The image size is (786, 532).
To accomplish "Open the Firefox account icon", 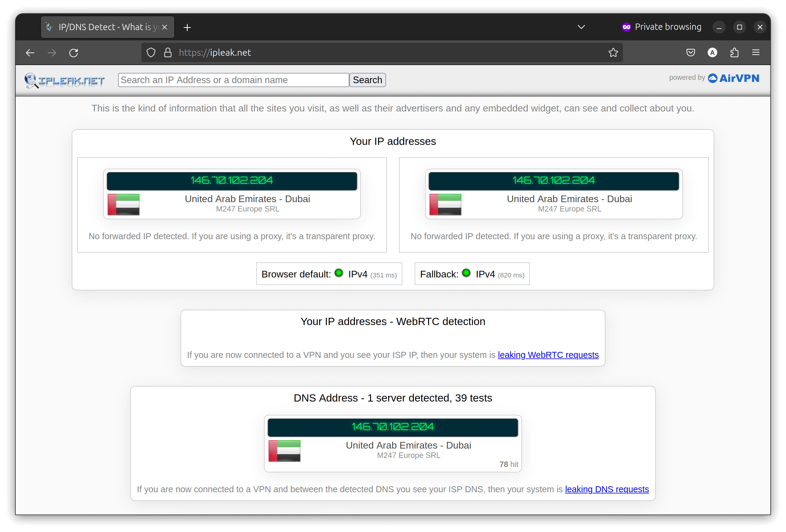I will [712, 52].
